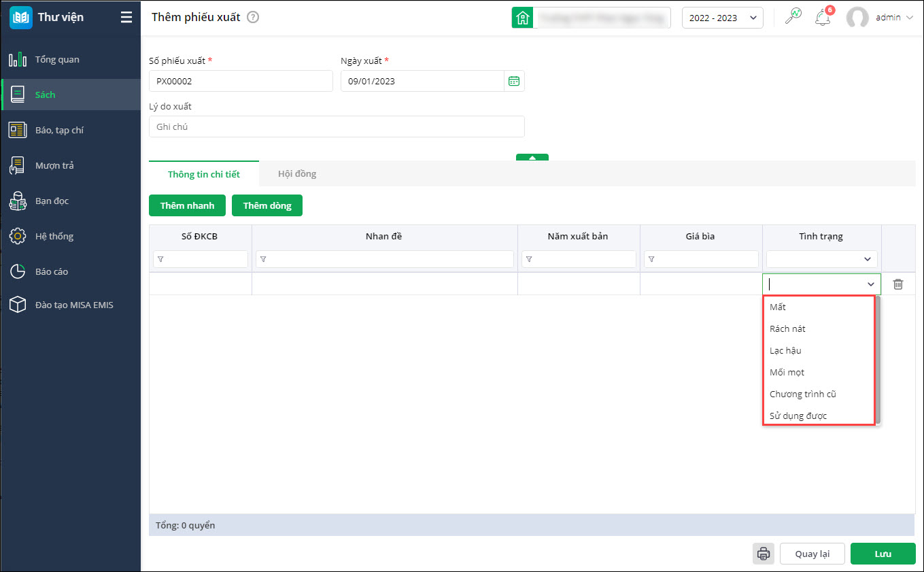The width and height of the screenshot is (924, 572).
Task: Click the Giá bìa column header
Action: [700, 236]
